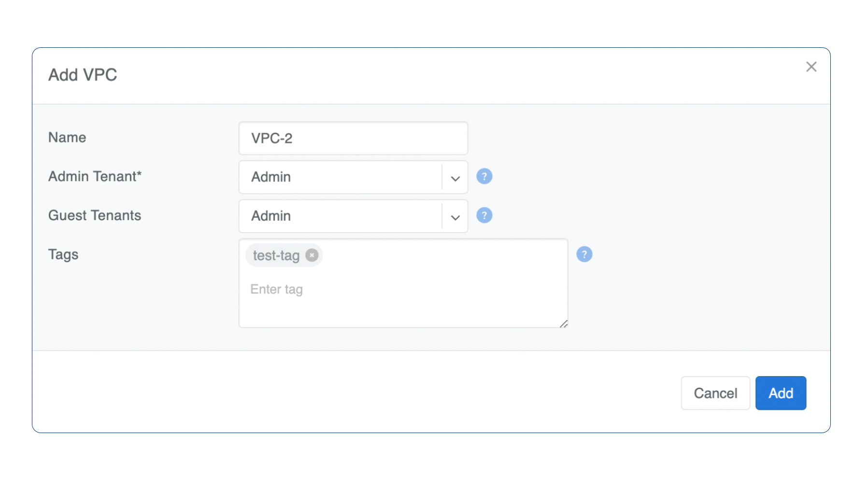Open the Tags help tooltip icon

(x=584, y=254)
